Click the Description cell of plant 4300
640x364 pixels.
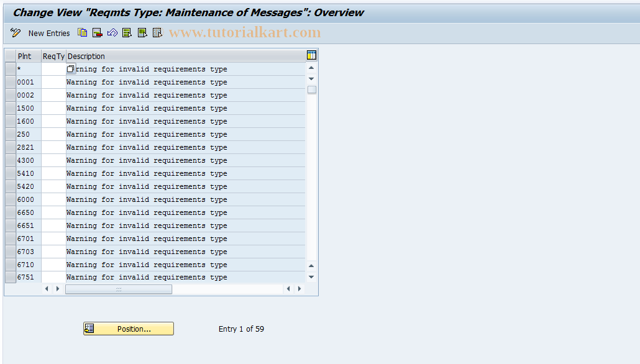[174, 160]
